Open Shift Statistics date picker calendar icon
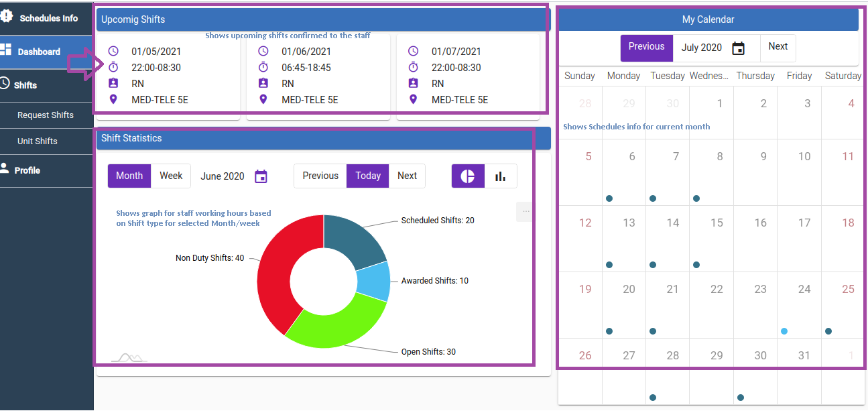 (261, 176)
